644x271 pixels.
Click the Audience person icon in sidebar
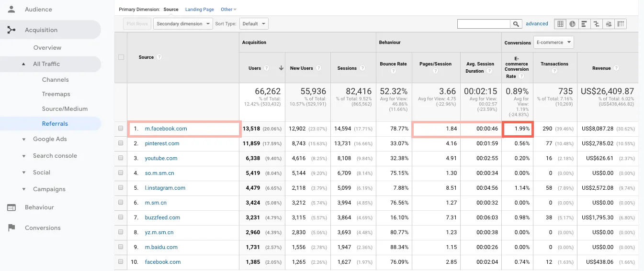[11, 9]
